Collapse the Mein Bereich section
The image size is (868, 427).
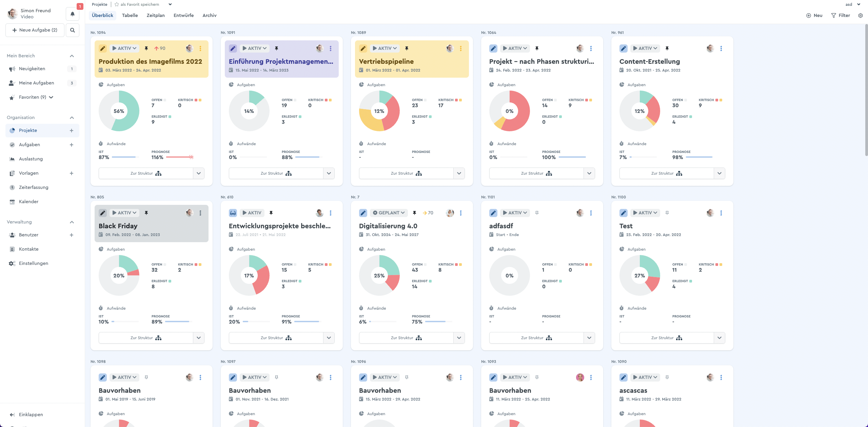coord(72,56)
